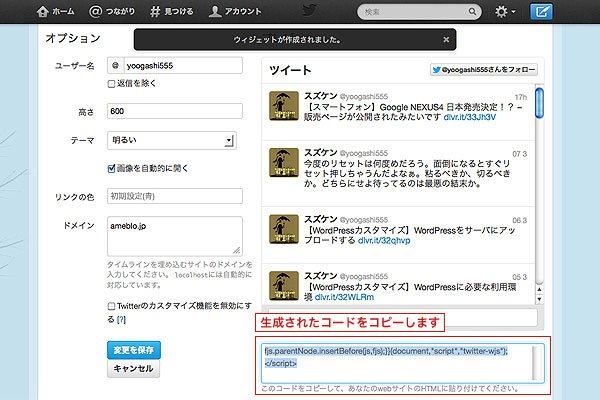Click @yoogashi555さんをフォロー follow button
Image resolution: width=600 pixels, height=400 pixels.
point(484,70)
